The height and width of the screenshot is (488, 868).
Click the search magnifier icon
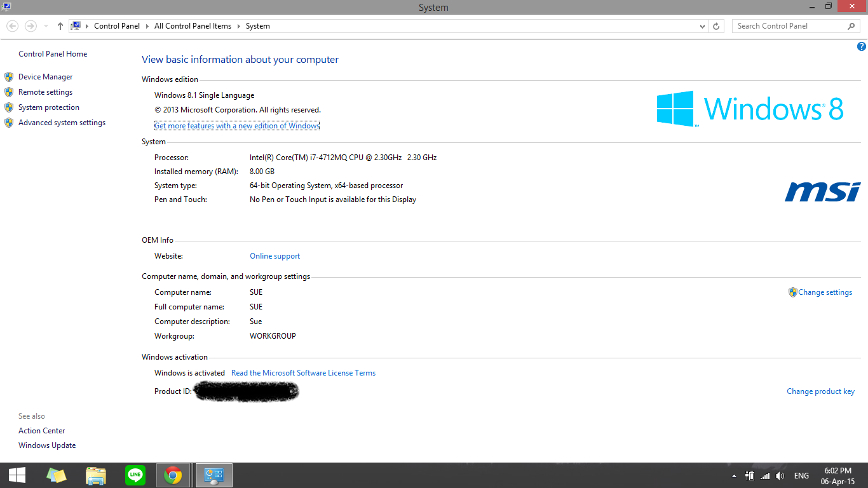(x=851, y=26)
